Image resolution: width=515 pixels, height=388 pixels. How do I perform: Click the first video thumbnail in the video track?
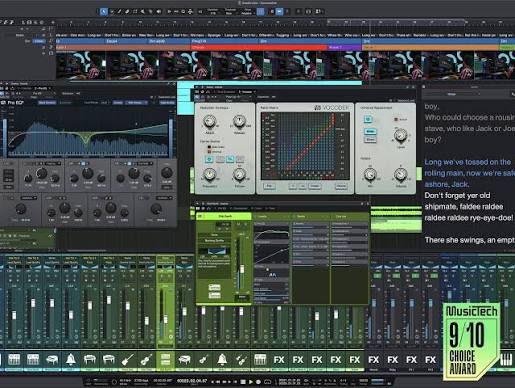[81, 66]
